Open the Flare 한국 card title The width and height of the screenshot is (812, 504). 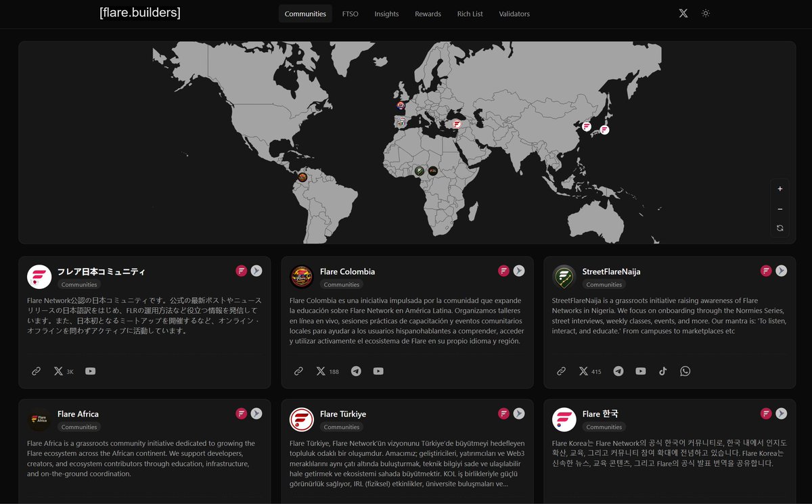pos(600,414)
